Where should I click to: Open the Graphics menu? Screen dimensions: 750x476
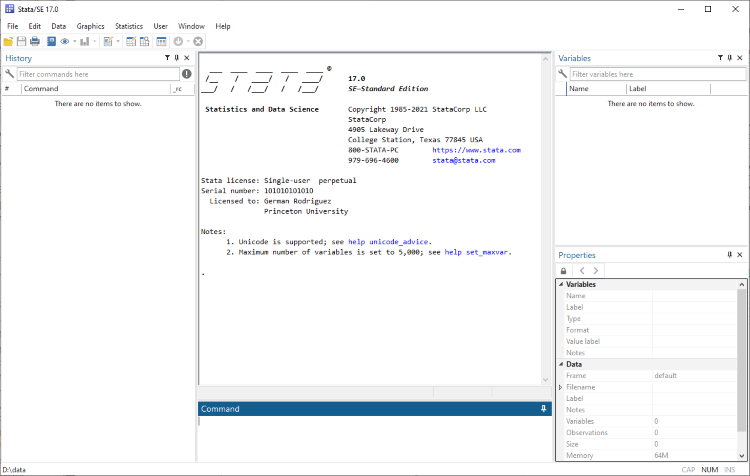pos(90,26)
